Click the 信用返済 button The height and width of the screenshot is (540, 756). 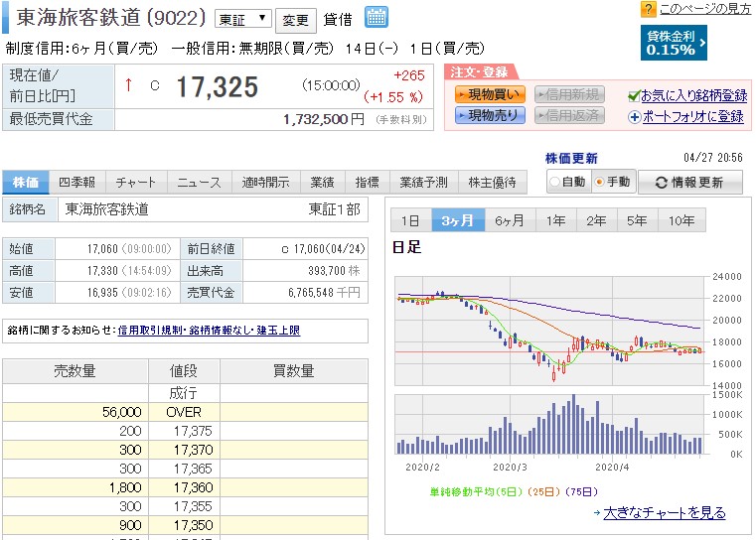click(569, 115)
